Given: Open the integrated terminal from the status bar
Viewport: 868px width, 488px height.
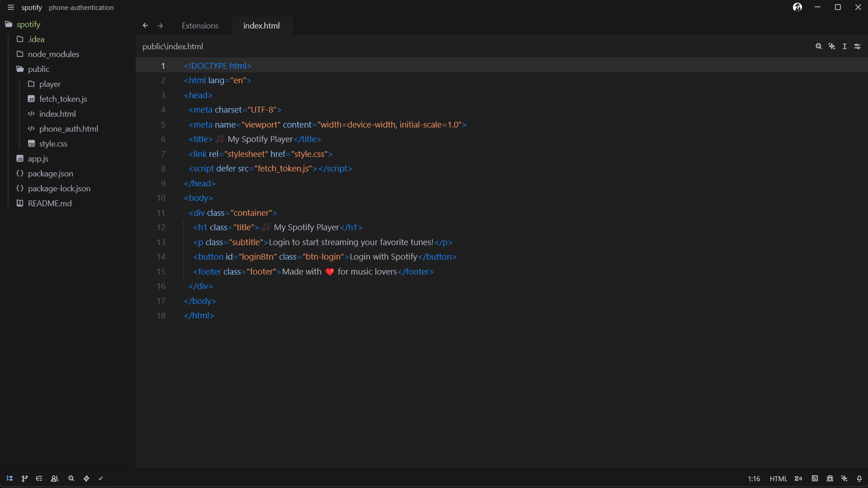Looking at the screenshot, I should tap(815, 479).
